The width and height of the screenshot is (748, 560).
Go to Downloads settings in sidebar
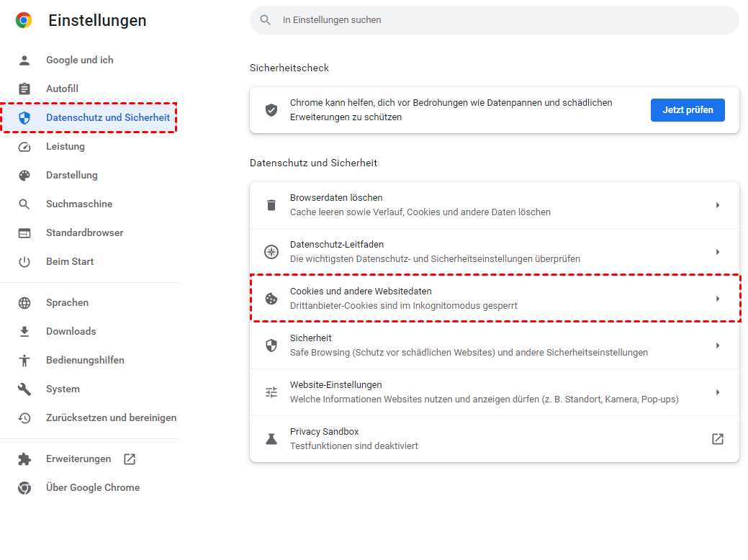pyautogui.click(x=71, y=332)
